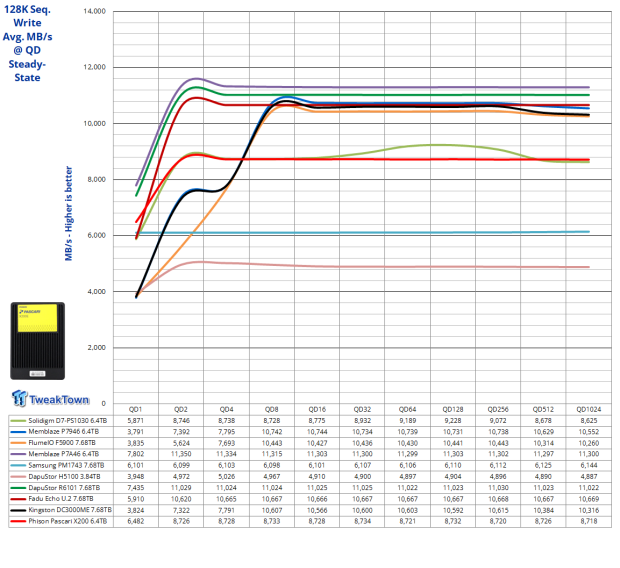Image resolution: width=620 pixels, height=568 pixels.
Task: Click the 6,000 y-axis label
Action: point(96,235)
